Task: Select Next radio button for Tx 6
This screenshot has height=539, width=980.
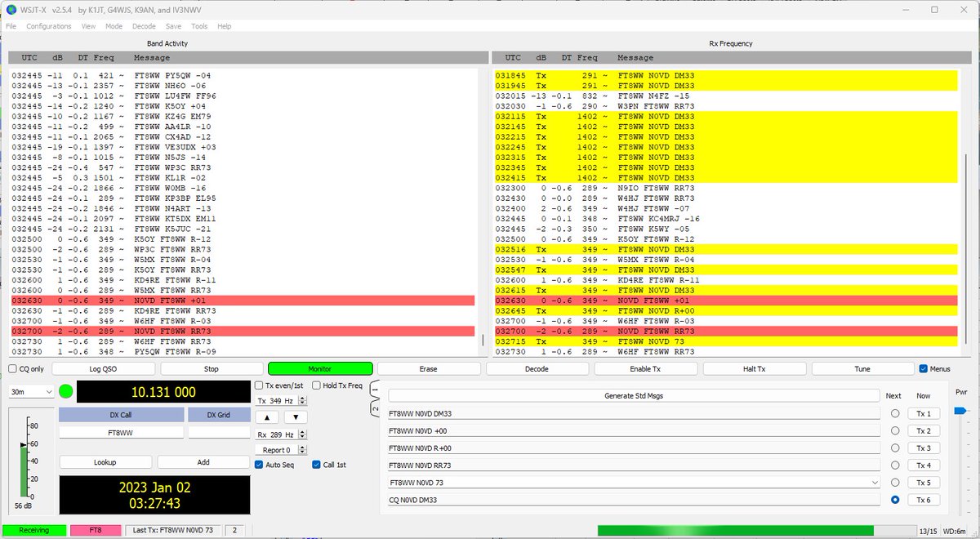Action: 895,499
